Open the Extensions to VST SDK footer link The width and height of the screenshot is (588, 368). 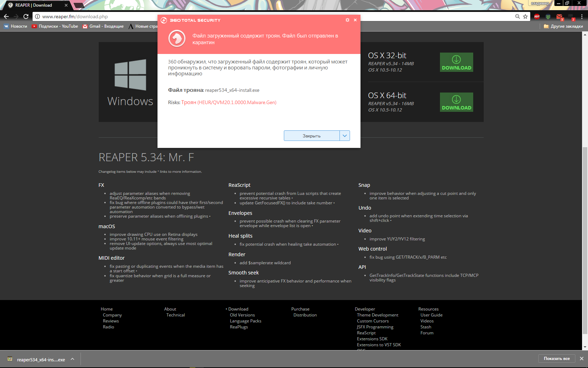point(379,345)
